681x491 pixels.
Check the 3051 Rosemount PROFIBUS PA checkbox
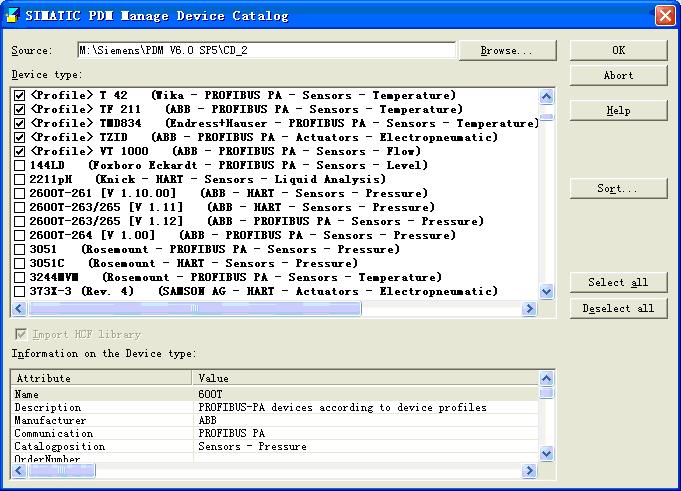pyautogui.click(x=20, y=249)
